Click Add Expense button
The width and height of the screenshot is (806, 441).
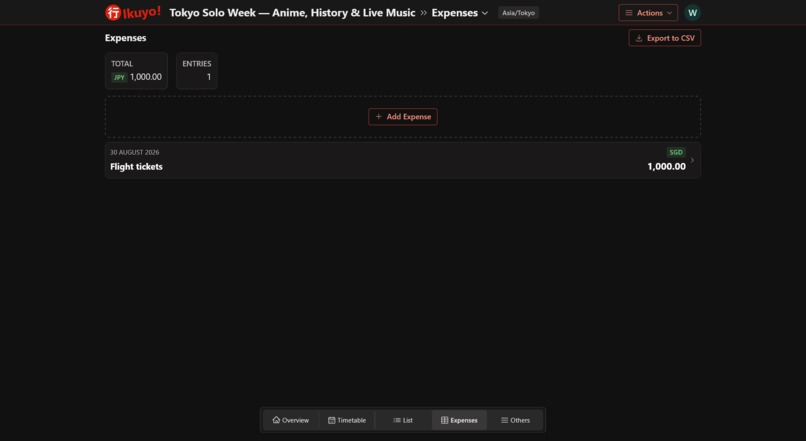point(403,117)
